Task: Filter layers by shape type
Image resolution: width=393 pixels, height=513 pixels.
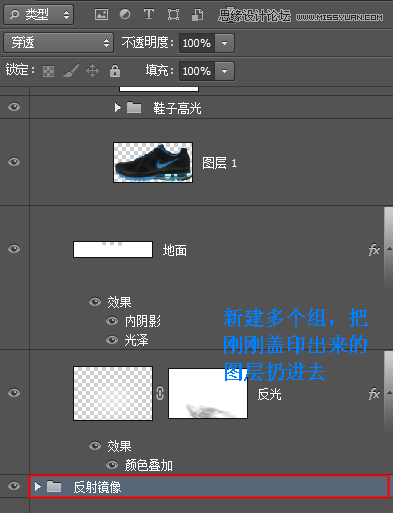Action: [173, 15]
